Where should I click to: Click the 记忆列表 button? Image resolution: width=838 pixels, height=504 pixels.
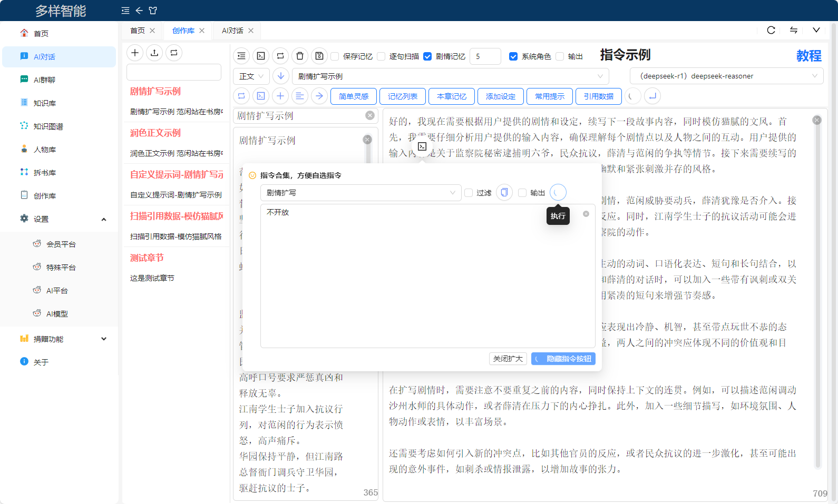tap(403, 96)
